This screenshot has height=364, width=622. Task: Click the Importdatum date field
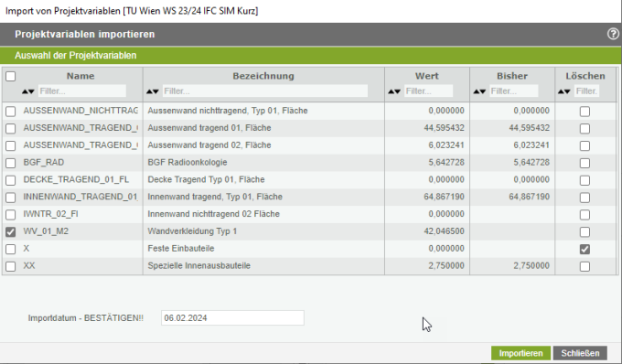point(232,318)
